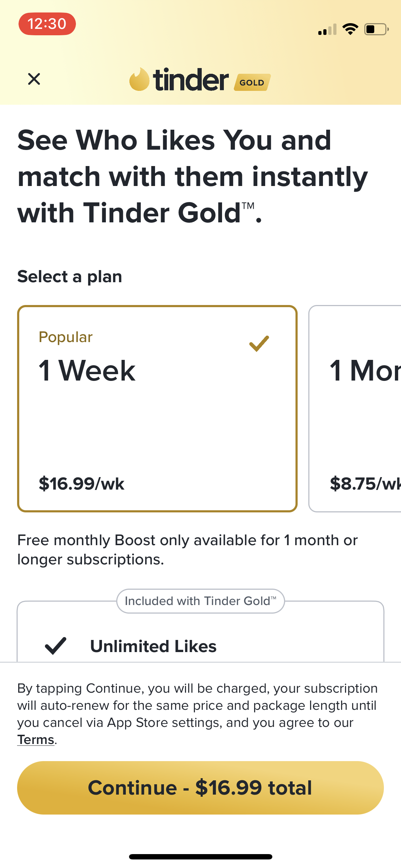The image size is (401, 868).
Task: Tap the Unlimited Likes feature row
Action: [153, 646]
